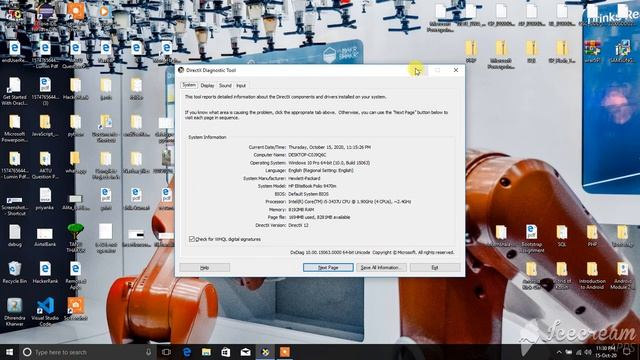
Task: Open the volume control in system tray
Action: coord(588,352)
